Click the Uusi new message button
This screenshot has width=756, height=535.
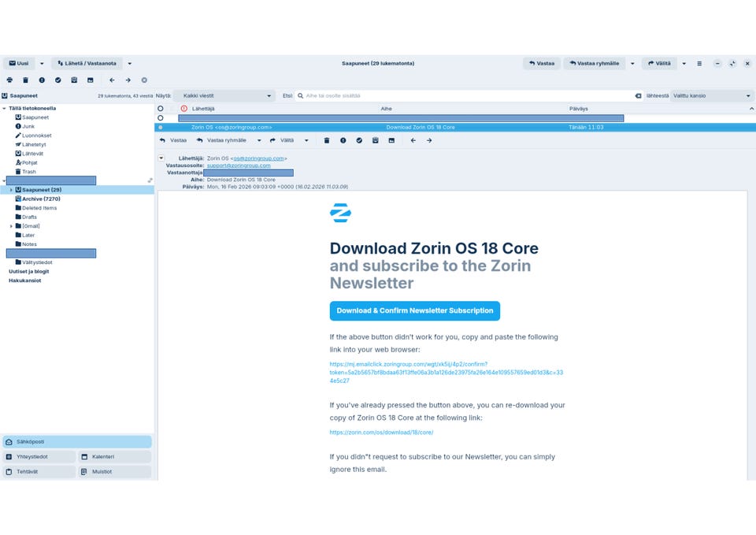point(19,63)
